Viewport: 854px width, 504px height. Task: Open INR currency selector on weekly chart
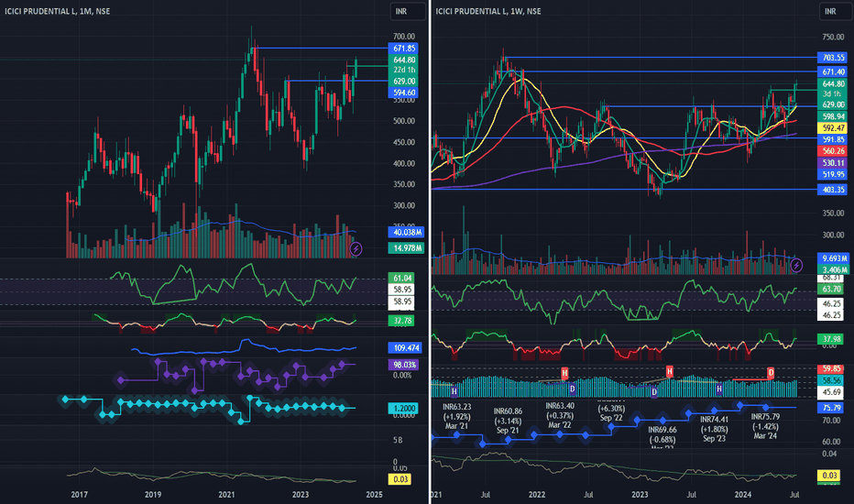[x=836, y=11]
